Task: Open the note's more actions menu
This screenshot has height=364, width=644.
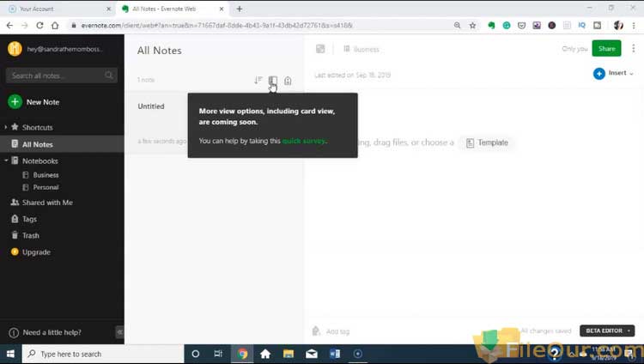Action: [634, 48]
